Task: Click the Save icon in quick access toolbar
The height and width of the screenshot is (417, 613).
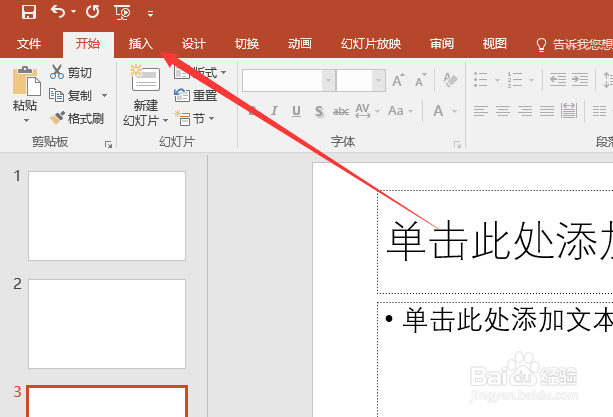Action: (x=29, y=12)
